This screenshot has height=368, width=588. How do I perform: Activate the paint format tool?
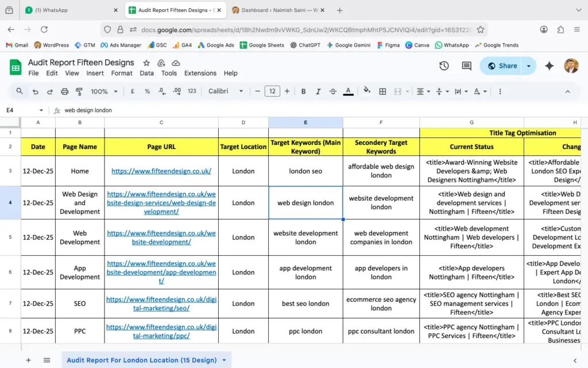point(79,91)
